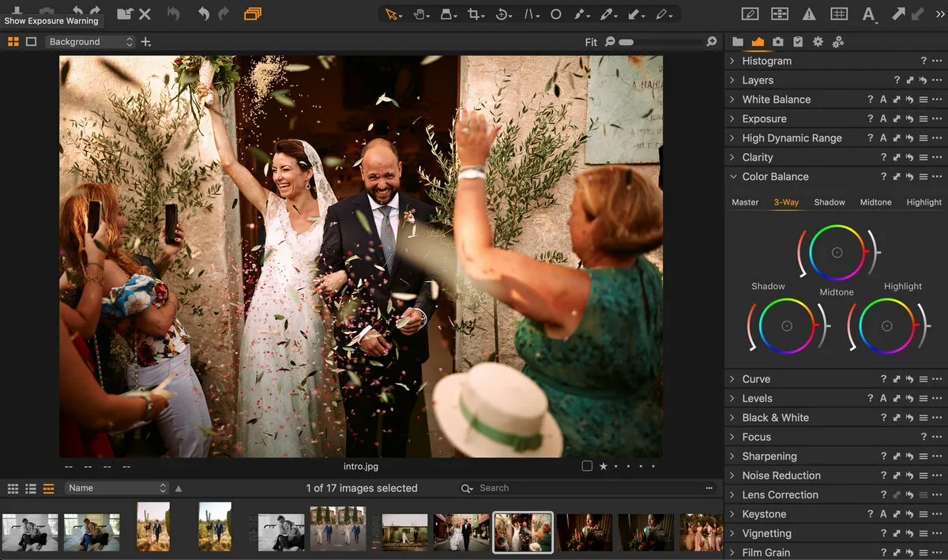The image size is (948, 560).
Task: Expand the Histogram panel
Action: (x=734, y=60)
